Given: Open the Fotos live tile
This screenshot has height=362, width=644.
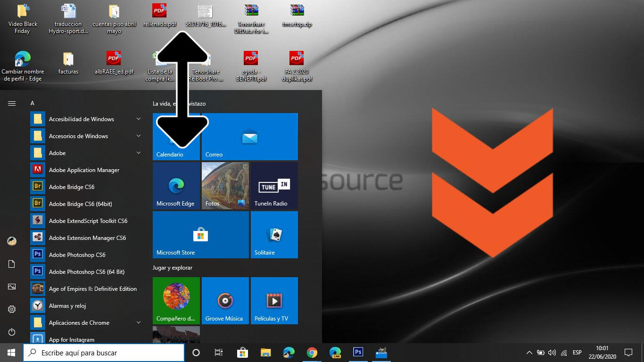Looking at the screenshot, I should point(225,186).
